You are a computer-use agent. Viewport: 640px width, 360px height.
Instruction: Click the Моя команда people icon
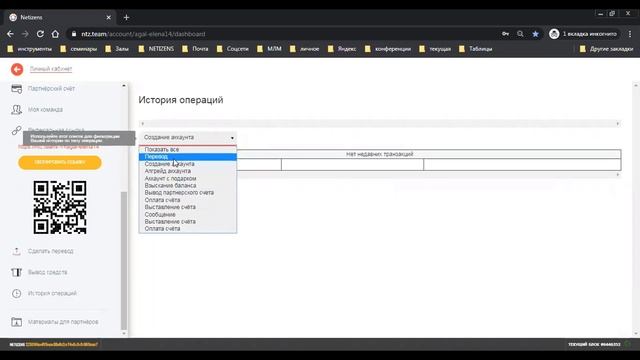click(x=16, y=109)
